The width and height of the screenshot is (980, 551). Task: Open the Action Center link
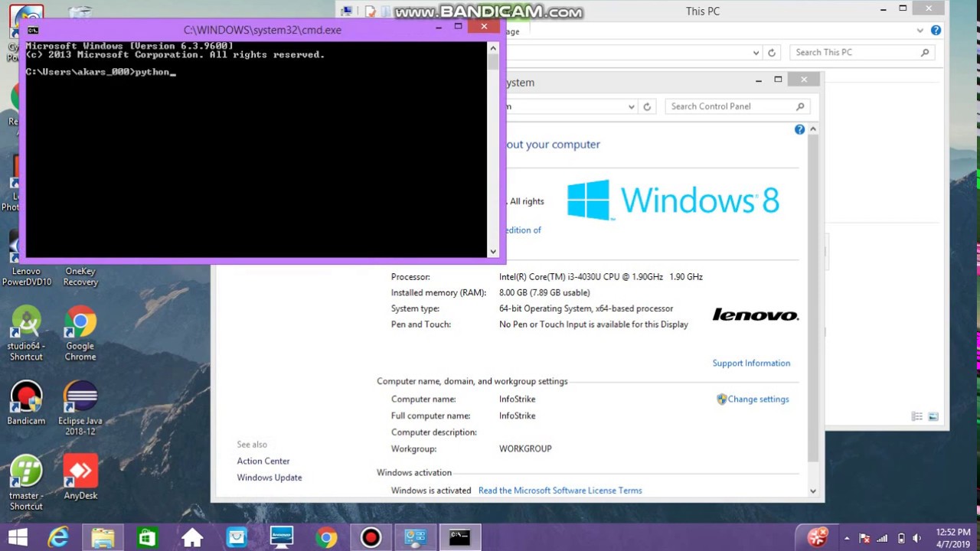263,461
